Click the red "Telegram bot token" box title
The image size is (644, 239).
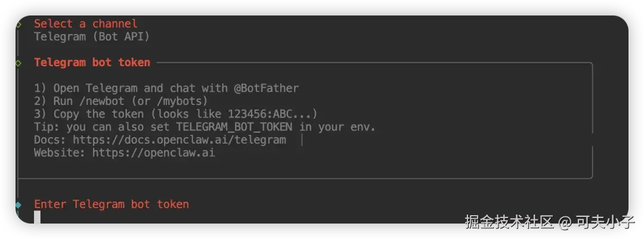(x=92, y=63)
